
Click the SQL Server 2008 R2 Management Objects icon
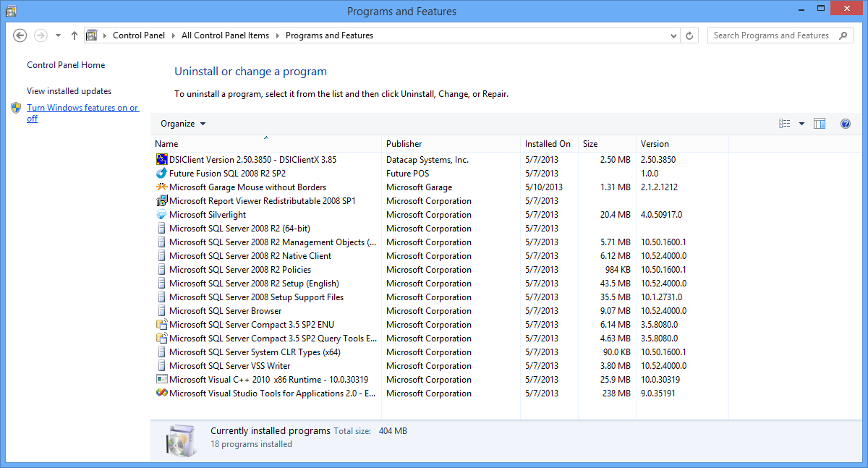point(161,242)
